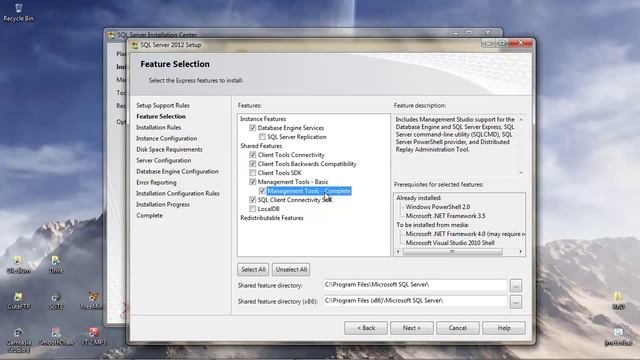The width and height of the screenshot is (640, 360).
Task: Toggle SQL Client Connectivity SDK checkbox
Action: (x=253, y=200)
